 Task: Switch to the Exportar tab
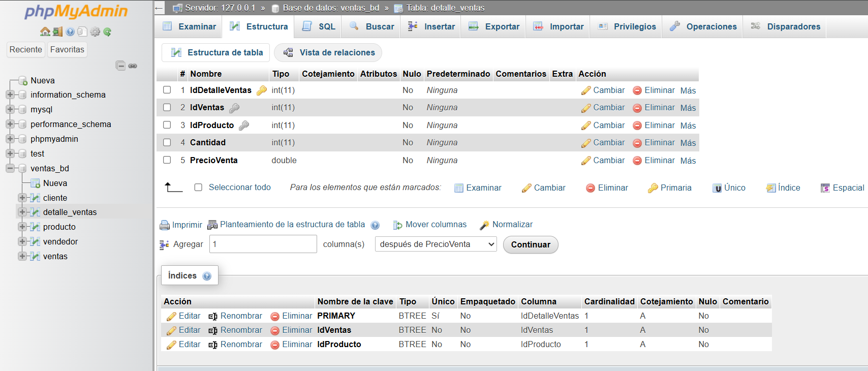(x=494, y=26)
